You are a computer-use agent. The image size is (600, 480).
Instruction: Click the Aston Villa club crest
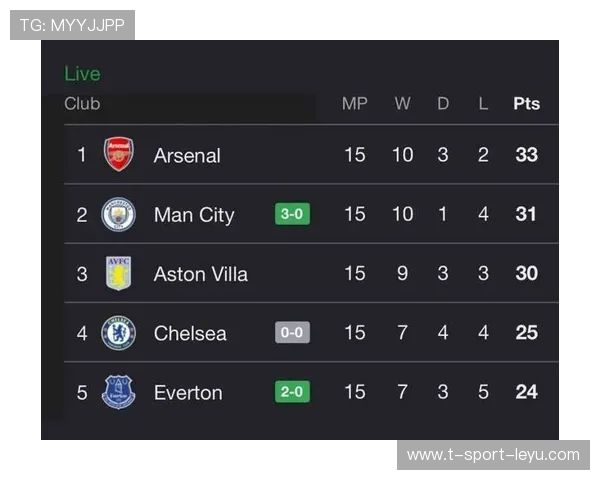119,273
